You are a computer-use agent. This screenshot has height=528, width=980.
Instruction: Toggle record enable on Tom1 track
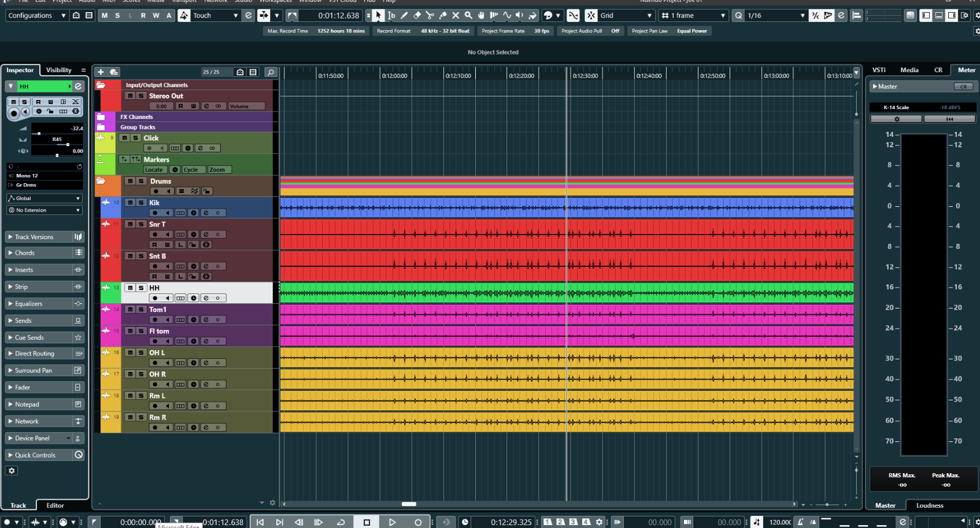click(x=155, y=320)
